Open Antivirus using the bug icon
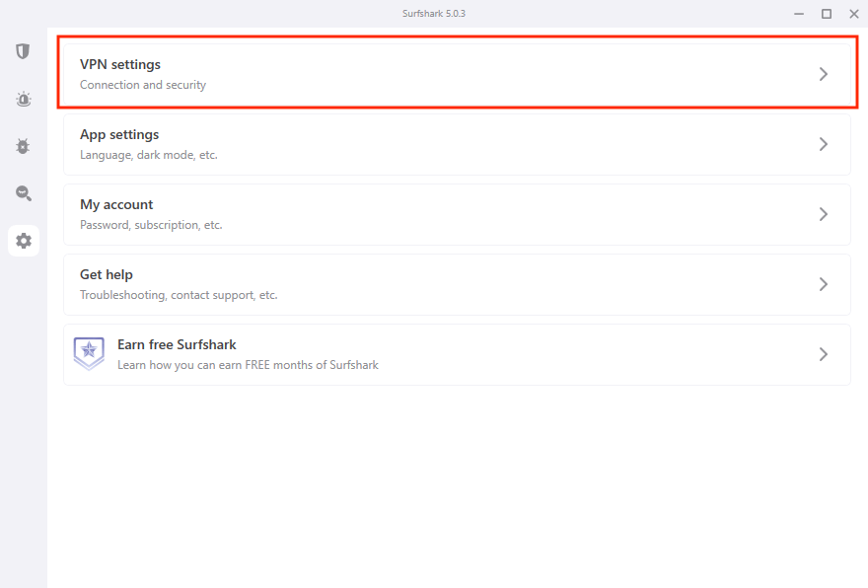This screenshot has width=868, height=588. pyautogui.click(x=22, y=146)
